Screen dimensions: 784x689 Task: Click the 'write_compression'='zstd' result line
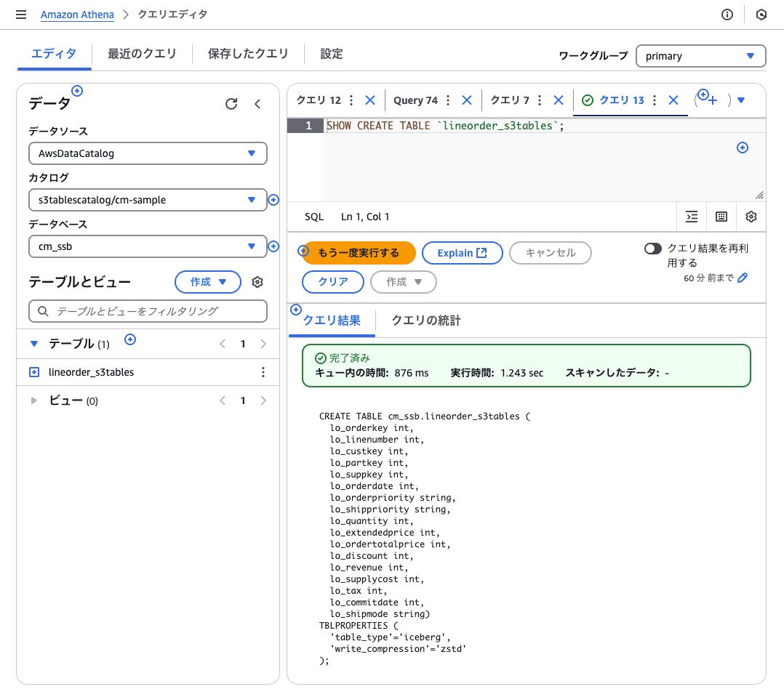pos(398,649)
